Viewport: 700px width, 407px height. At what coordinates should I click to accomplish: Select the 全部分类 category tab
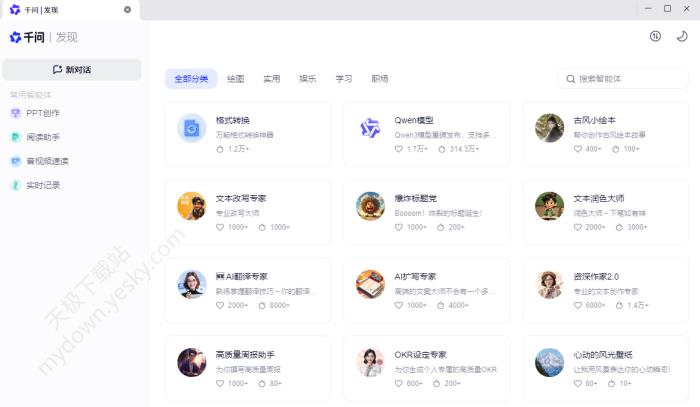191,79
